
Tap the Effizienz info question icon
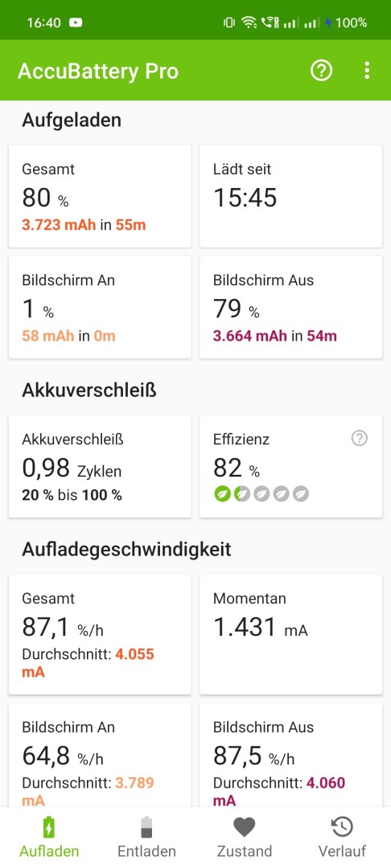click(x=360, y=439)
